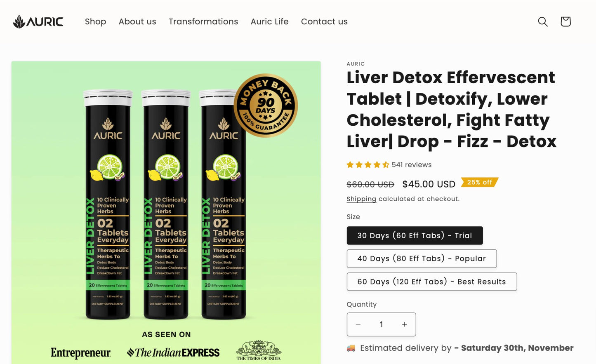Go to About us page
The image size is (596, 364).
pos(137,21)
